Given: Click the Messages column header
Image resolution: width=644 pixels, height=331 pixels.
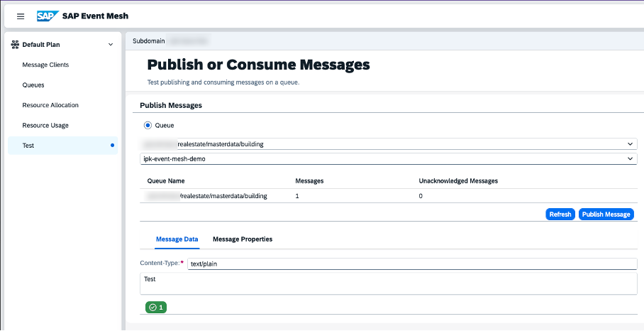Looking at the screenshot, I should [x=309, y=181].
